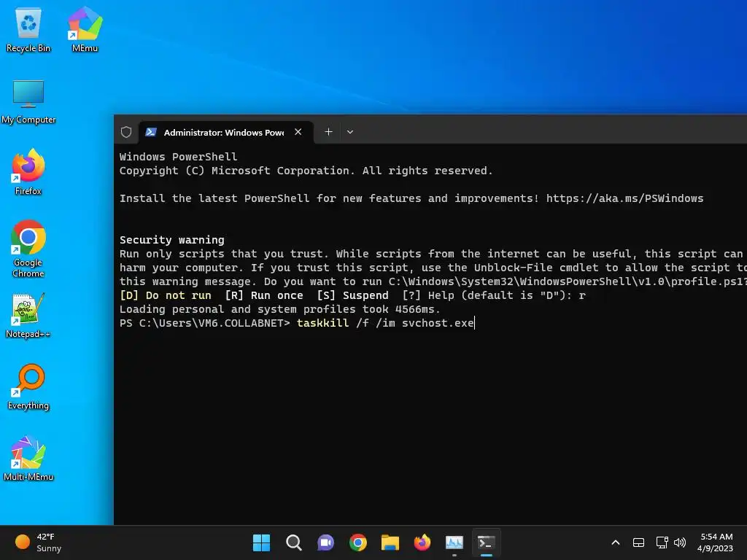The width and height of the screenshot is (747, 560).
Task: Open the weather widget showing 42°F Sunny
Action: click(39, 542)
